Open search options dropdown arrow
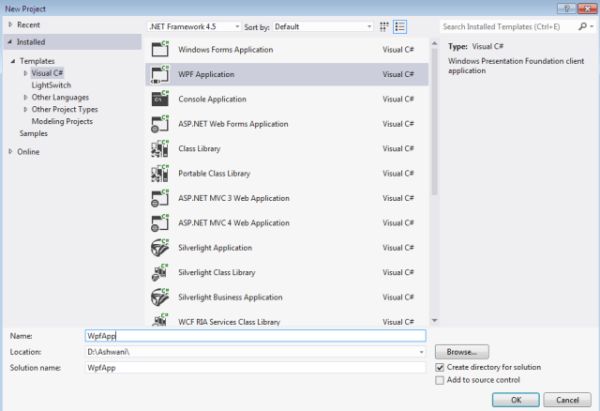 pos(592,26)
